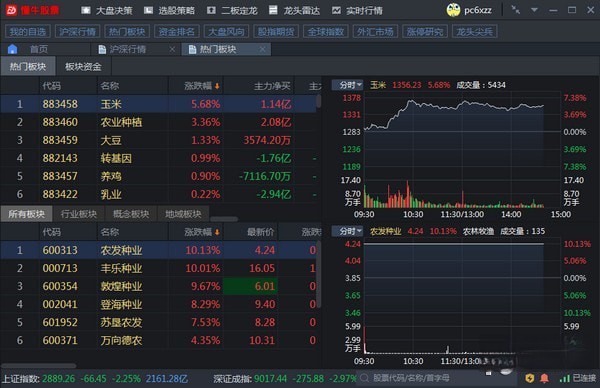The image size is (600, 388).
Task: Click the 已连接 signal strength icon
Action: click(564, 378)
